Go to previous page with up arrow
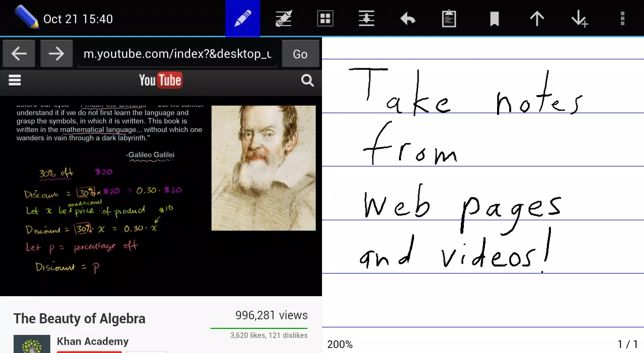This screenshot has height=353, width=644. (x=537, y=19)
